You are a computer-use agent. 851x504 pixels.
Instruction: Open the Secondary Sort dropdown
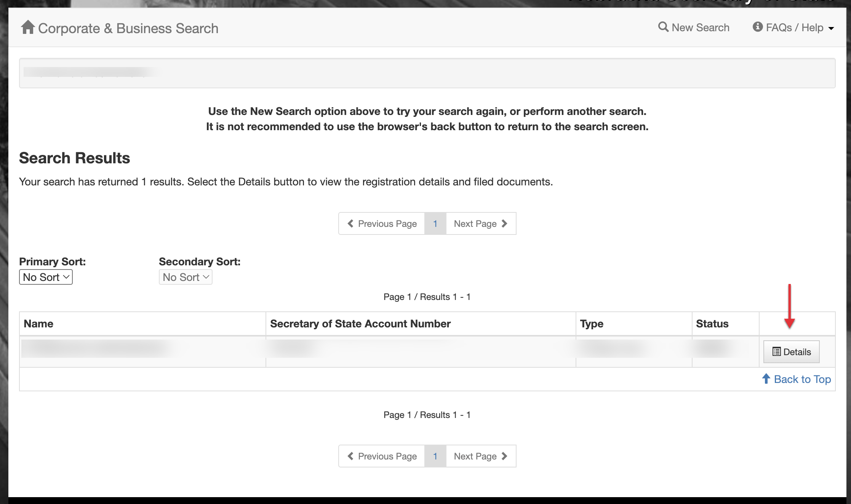click(186, 277)
